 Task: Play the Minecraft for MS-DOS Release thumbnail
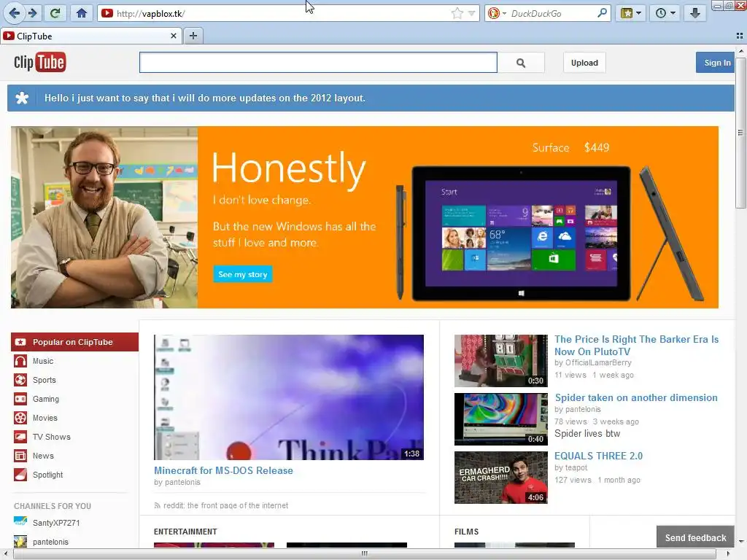(x=289, y=397)
